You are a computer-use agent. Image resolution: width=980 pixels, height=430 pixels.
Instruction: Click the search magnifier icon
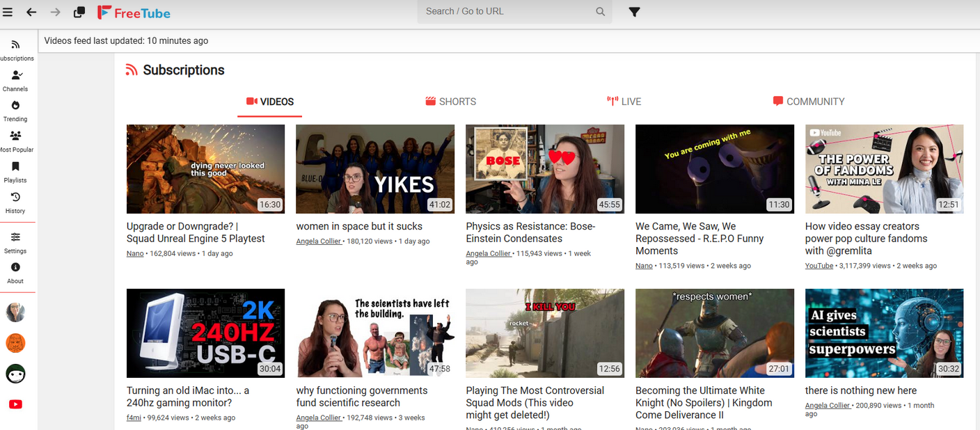[600, 12]
